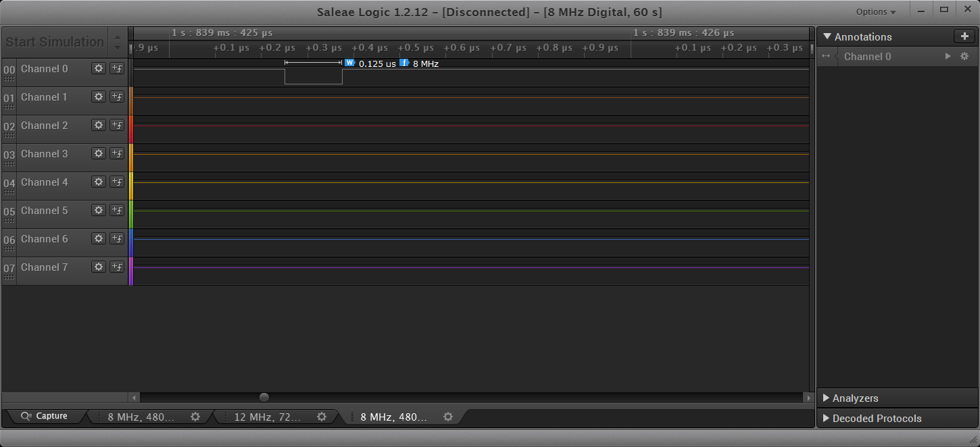Open Channel 1 settings gear
This screenshot has width=980, height=447.
coord(99,97)
